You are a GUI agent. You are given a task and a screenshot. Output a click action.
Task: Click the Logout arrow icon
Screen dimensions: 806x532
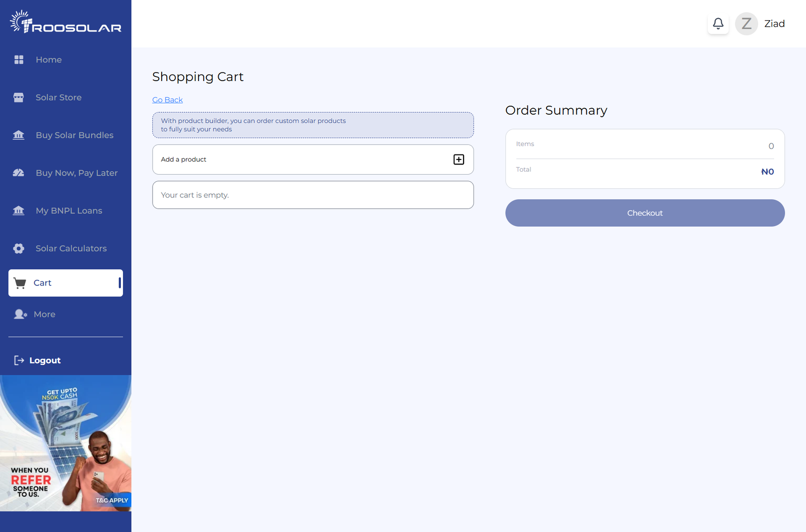(x=19, y=360)
